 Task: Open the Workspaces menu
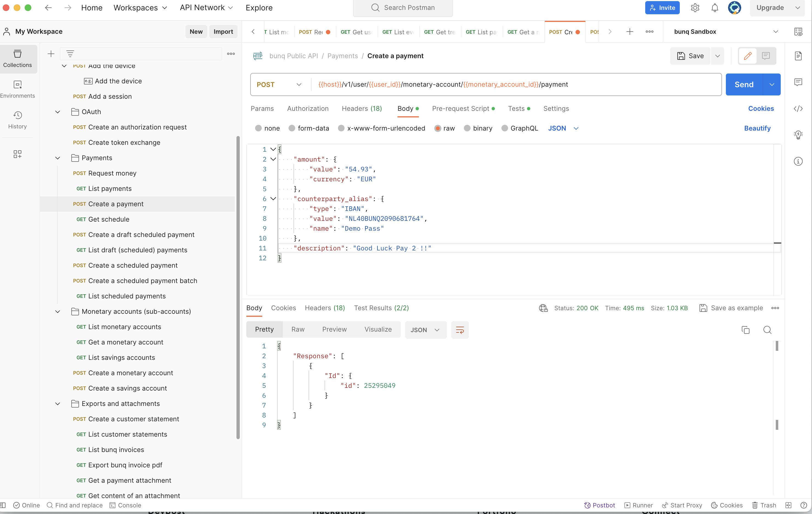tap(140, 8)
